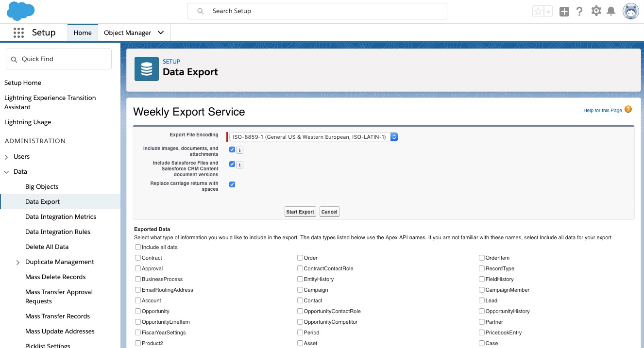
Task: Open the Object Manager tab dropdown chevron
Action: click(161, 33)
